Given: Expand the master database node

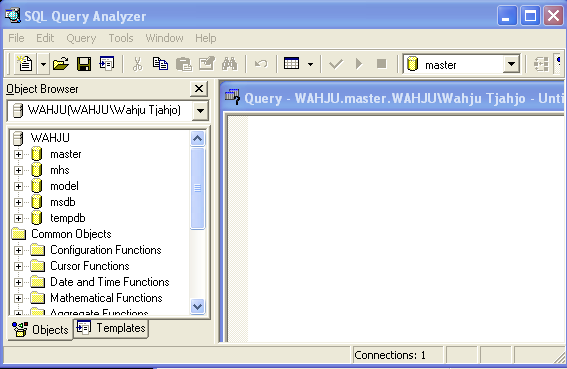Looking at the screenshot, I should pos(18,154).
